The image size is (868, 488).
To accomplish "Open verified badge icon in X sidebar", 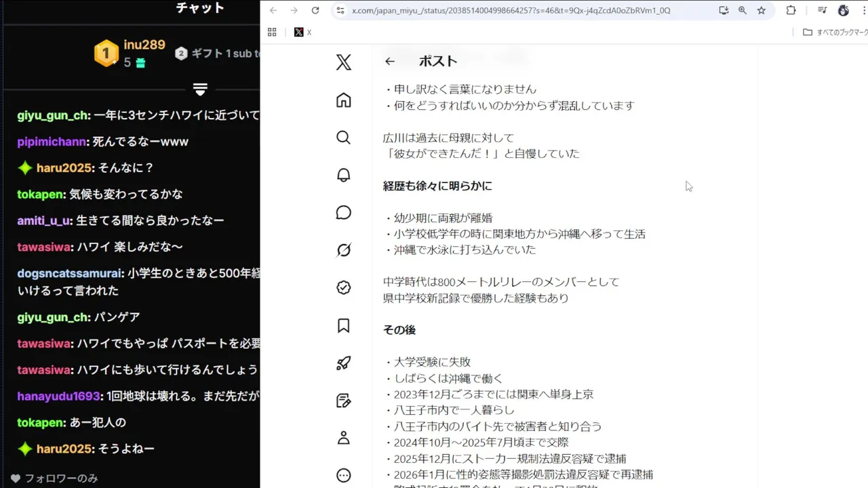I will click(344, 287).
